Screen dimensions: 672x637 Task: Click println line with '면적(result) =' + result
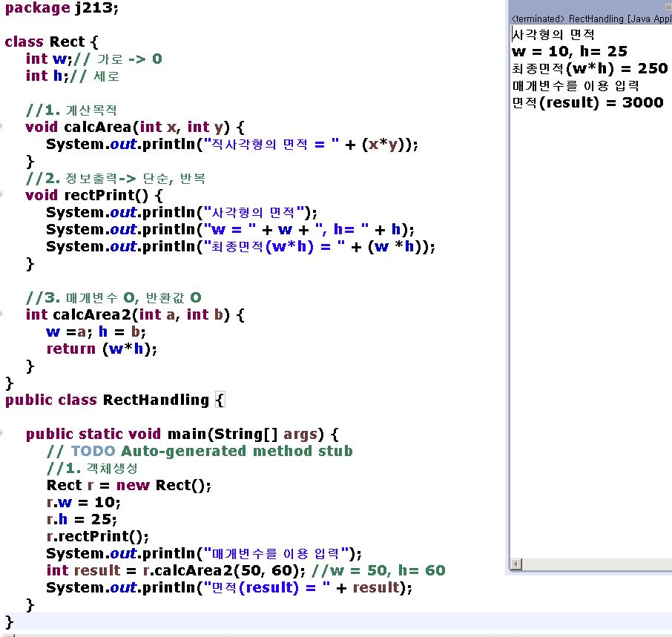(229, 588)
